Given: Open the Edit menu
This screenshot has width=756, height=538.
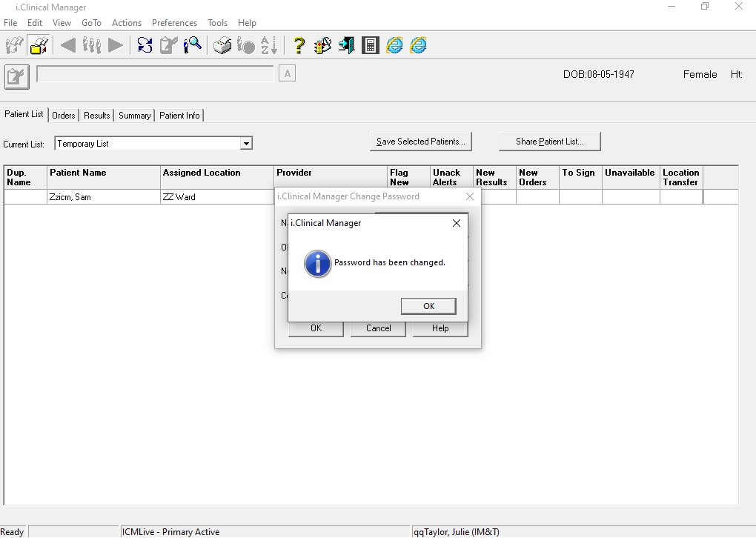Looking at the screenshot, I should (35, 23).
